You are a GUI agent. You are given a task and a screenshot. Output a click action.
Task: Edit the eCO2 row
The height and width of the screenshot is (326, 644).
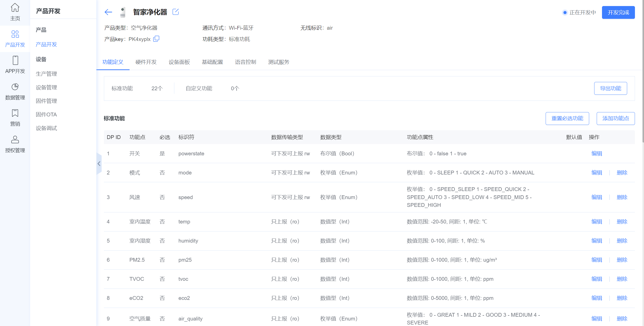(597, 298)
